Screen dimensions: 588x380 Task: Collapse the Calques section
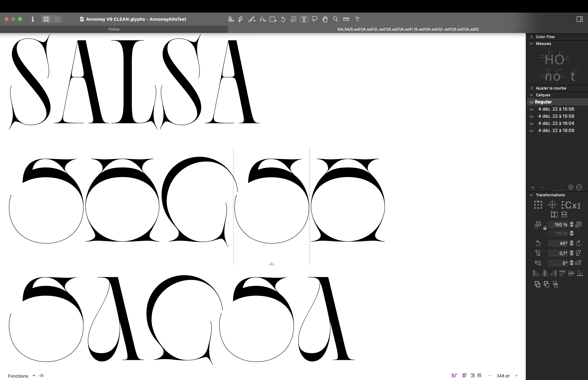[x=532, y=95]
